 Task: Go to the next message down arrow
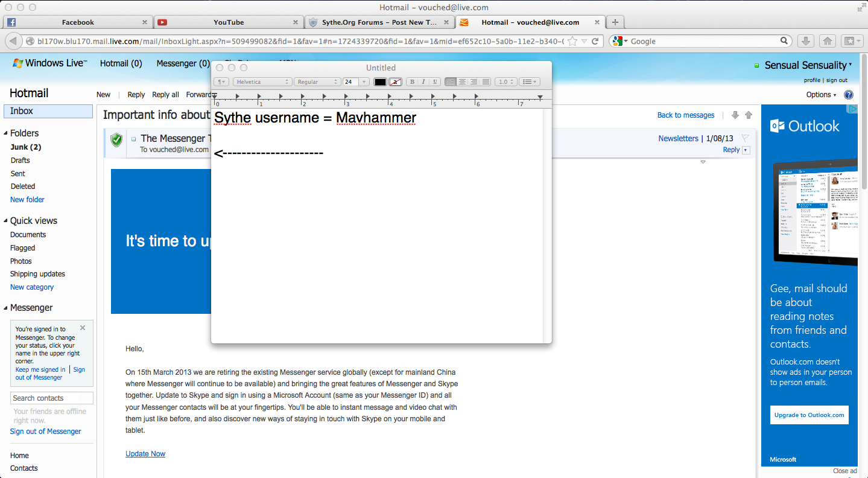tap(735, 115)
